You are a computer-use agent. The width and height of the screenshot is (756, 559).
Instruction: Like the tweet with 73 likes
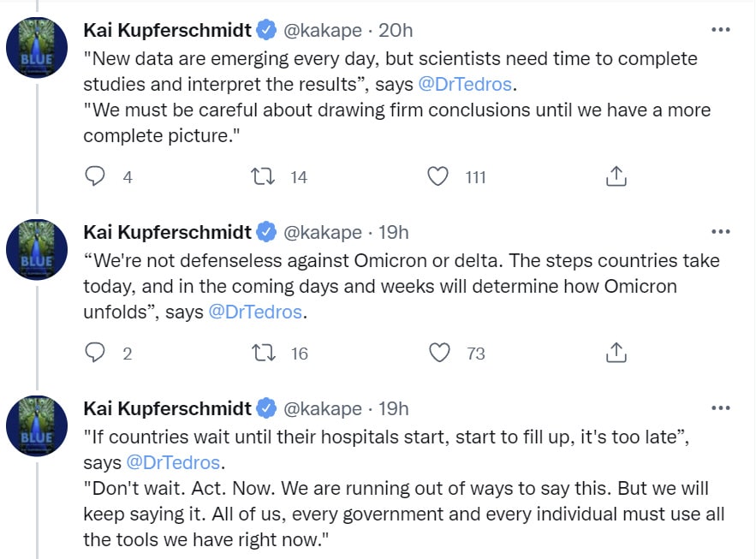[439, 353]
